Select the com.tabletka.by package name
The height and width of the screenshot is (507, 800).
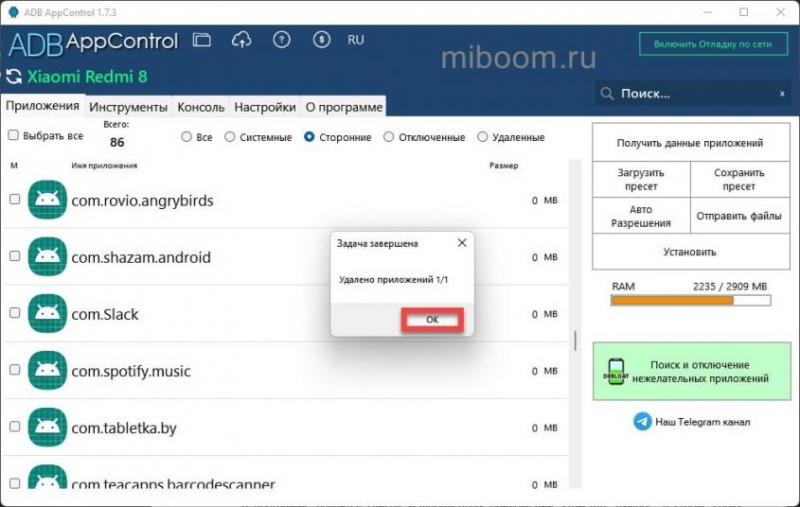(x=124, y=428)
